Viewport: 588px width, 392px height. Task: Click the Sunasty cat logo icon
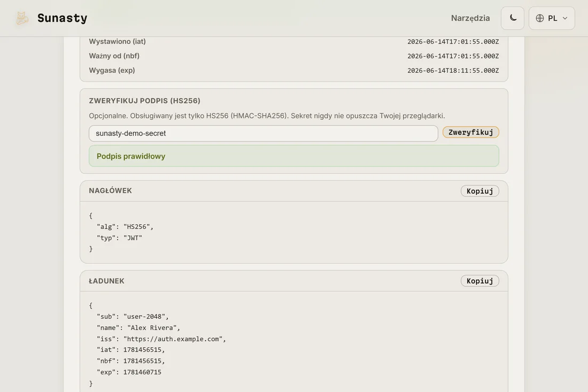(22, 18)
